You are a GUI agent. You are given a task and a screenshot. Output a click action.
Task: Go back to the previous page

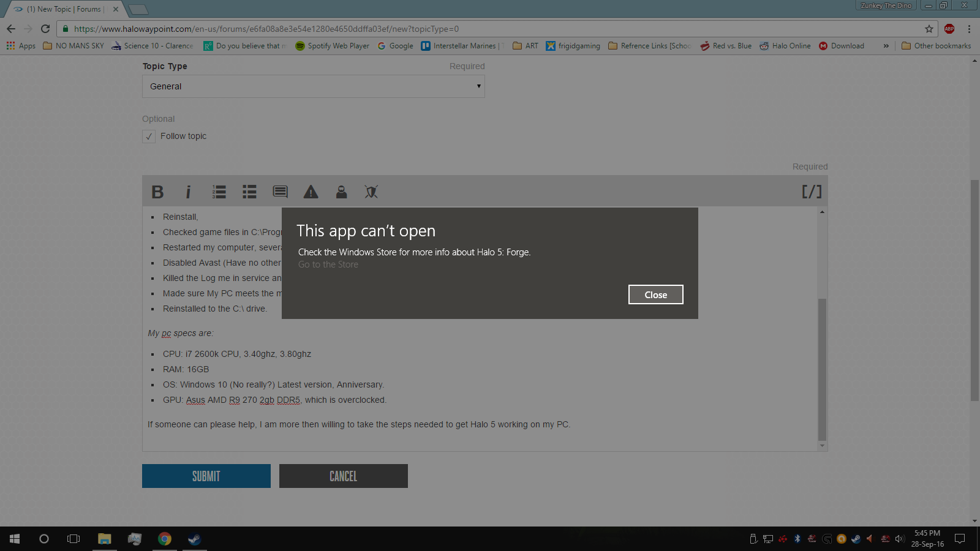click(11, 29)
